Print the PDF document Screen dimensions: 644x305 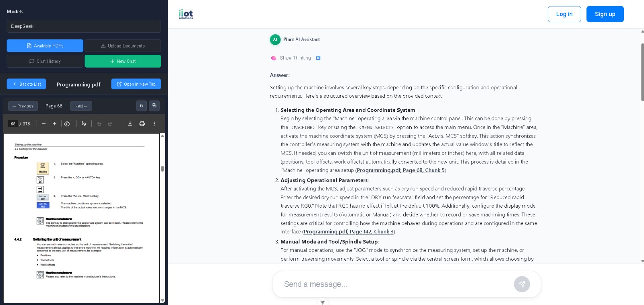click(x=142, y=124)
